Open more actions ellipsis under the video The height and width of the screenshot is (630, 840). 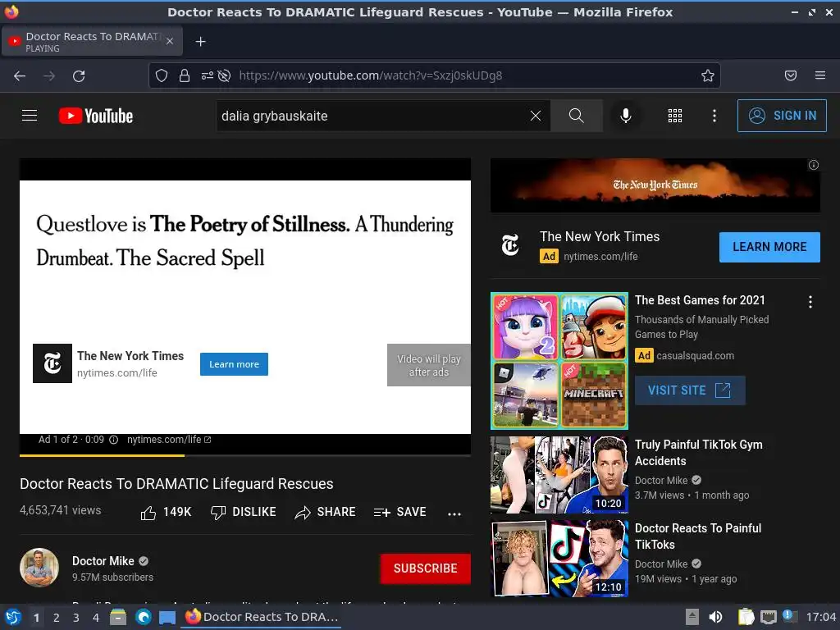(x=454, y=514)
